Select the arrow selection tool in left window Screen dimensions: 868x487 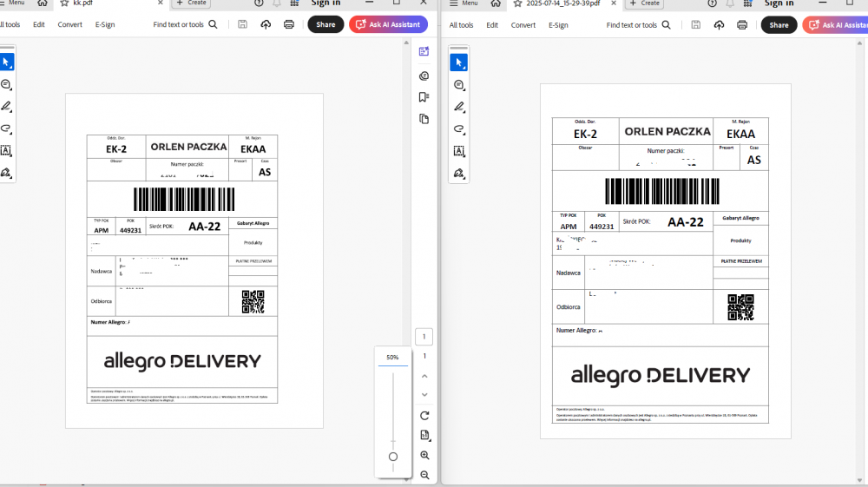[6, 62]
